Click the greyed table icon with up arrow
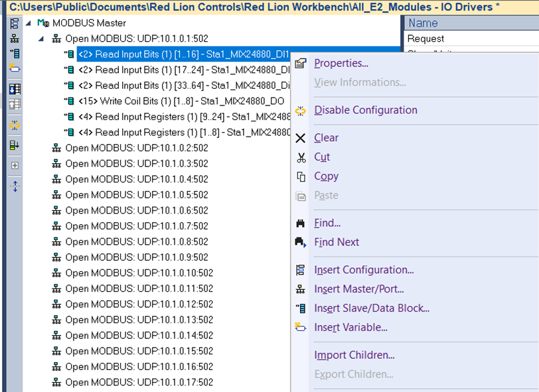539x392 pixels. point(15,104)
